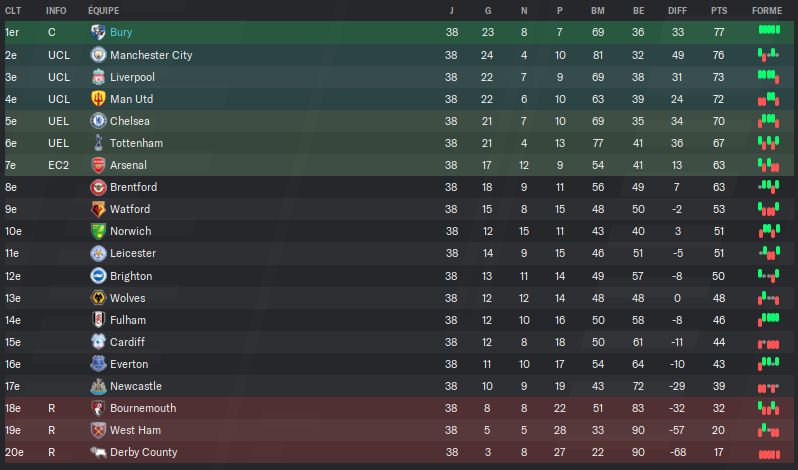Click the Watford club badge

coord(98,209)
